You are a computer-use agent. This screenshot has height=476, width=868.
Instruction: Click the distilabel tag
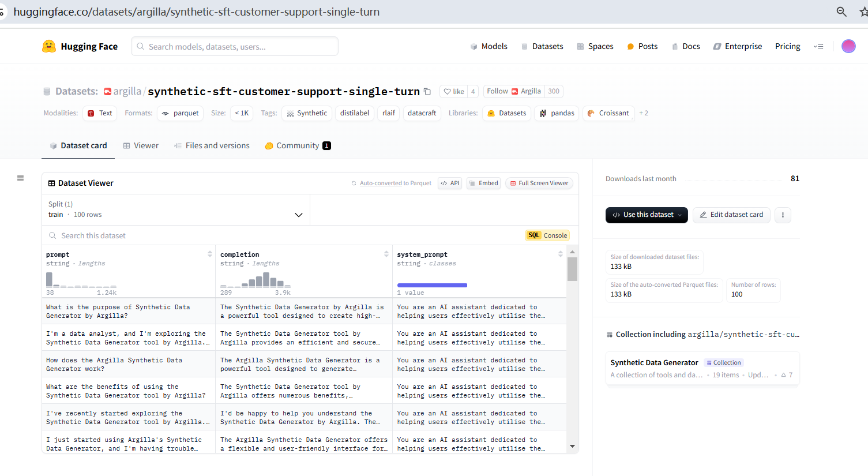(355, 113)
